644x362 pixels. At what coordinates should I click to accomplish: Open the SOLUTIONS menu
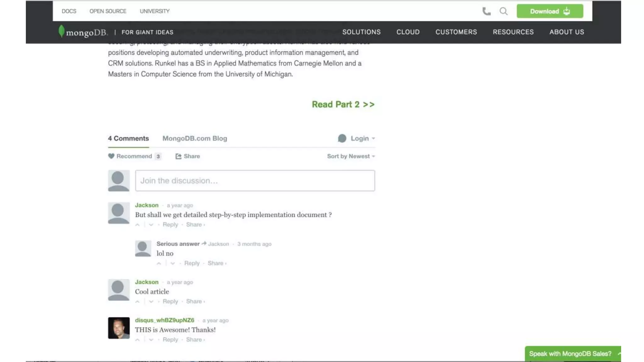tap(361, 32)
